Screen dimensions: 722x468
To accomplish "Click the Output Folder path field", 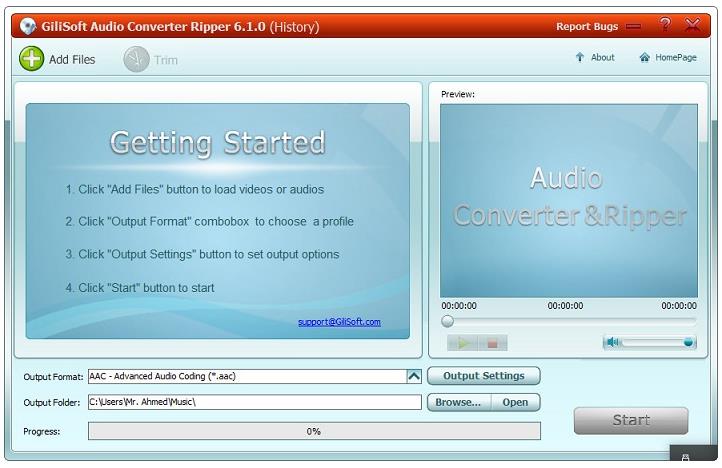I will (254, 402).
